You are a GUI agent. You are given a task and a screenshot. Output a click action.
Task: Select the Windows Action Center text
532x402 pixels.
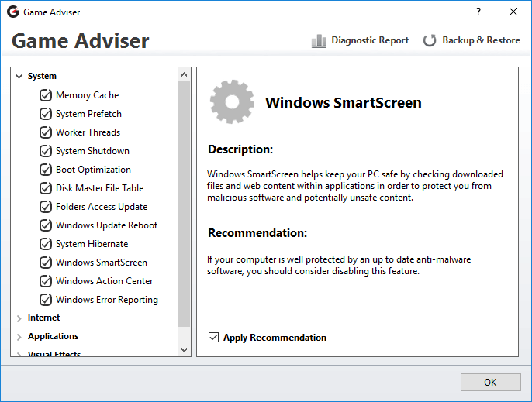[x=104, y=281]
